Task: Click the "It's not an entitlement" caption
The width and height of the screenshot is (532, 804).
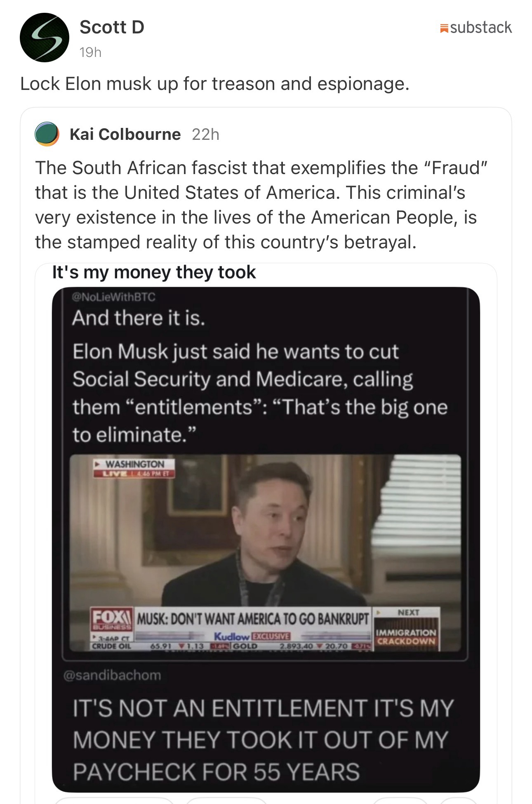Action: (263, 740)
